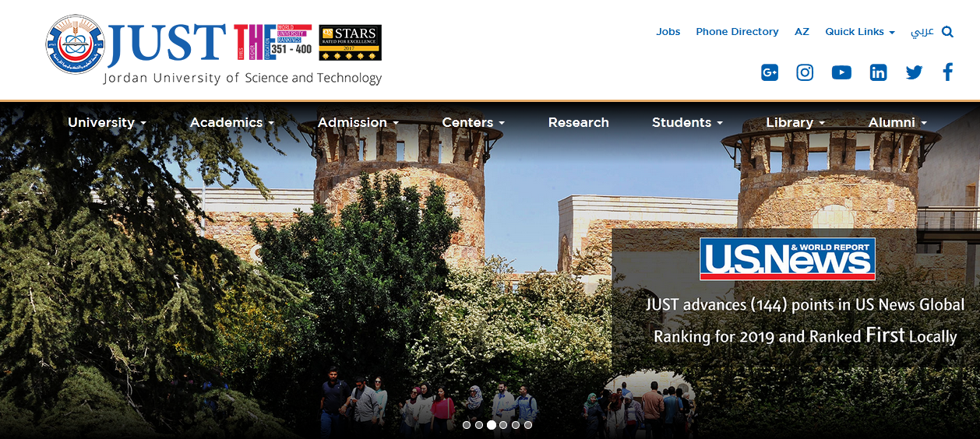
Task: Open the Jobs link
Action: pos(668,32)
